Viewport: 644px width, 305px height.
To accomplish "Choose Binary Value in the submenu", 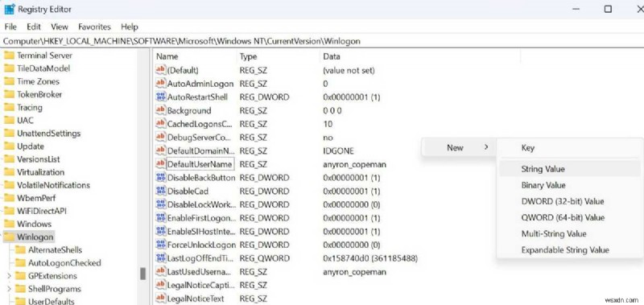I will 570,185.
